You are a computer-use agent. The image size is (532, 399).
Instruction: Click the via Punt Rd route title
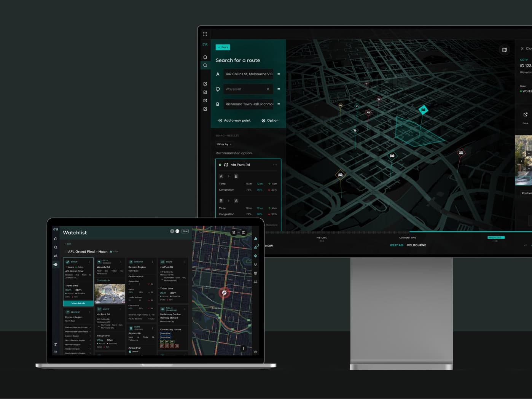pos(241,165)
